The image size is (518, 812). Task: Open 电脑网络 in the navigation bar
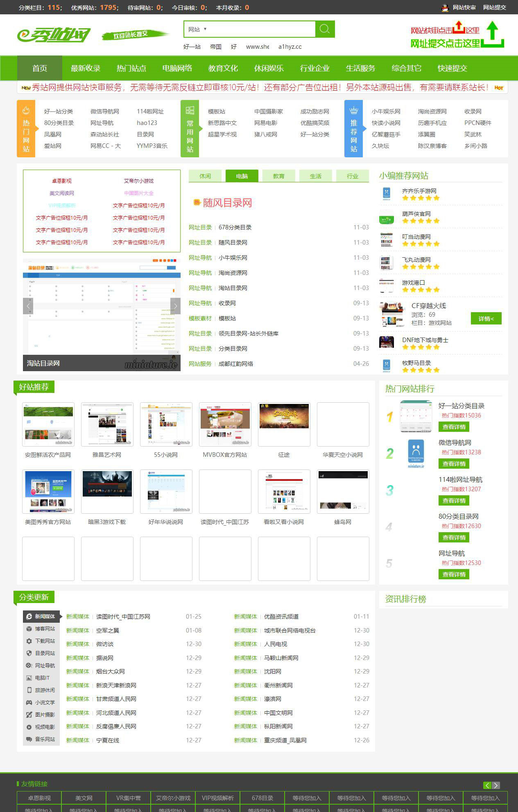coord(177,68)
